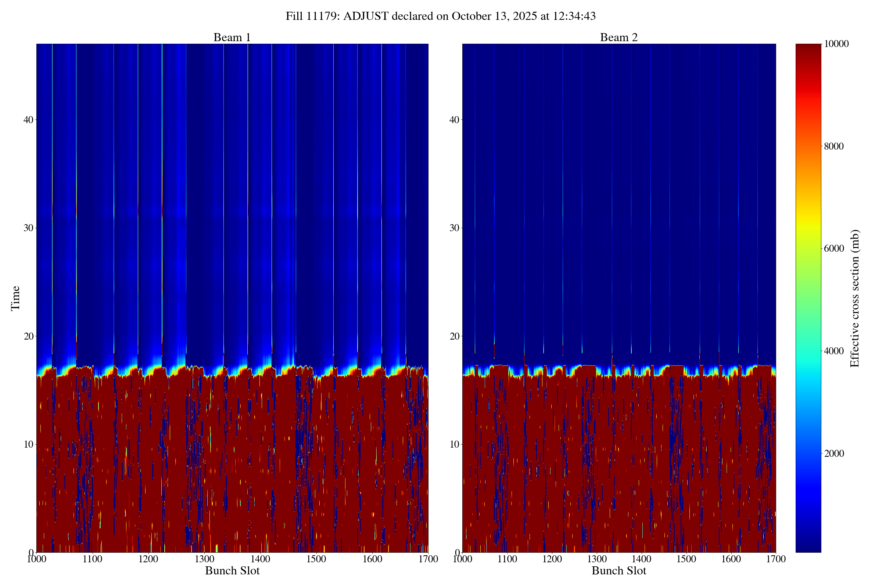This screenshot has height=588, width=882.
Task: Click the Beam 2 subplot title
Action: [x=619, y=37]
